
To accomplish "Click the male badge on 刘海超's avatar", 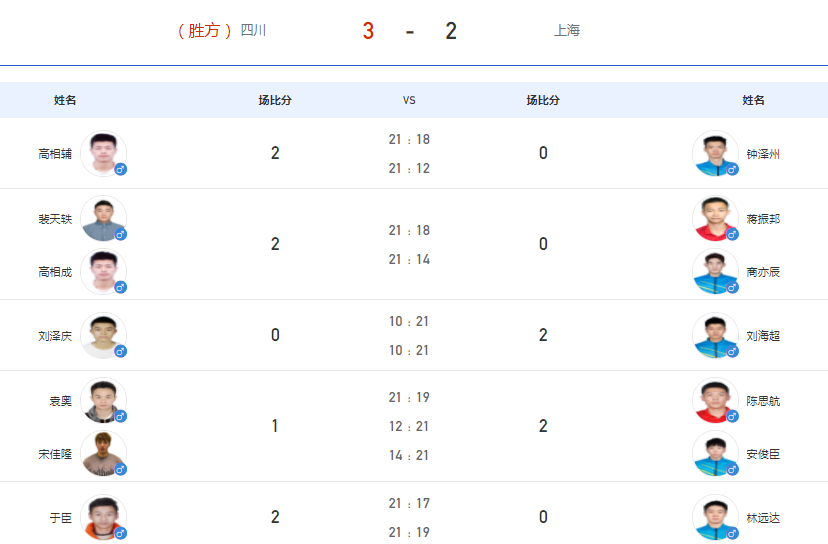I will coord(732,351).
